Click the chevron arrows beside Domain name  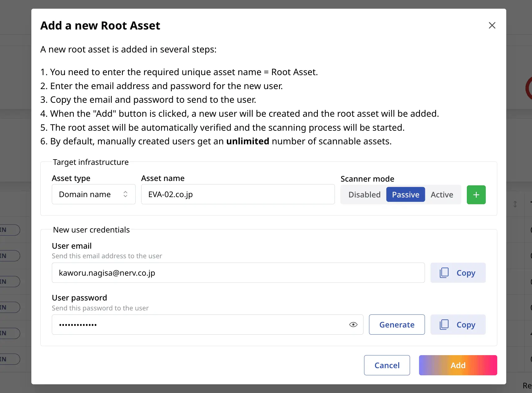point(125,194)
